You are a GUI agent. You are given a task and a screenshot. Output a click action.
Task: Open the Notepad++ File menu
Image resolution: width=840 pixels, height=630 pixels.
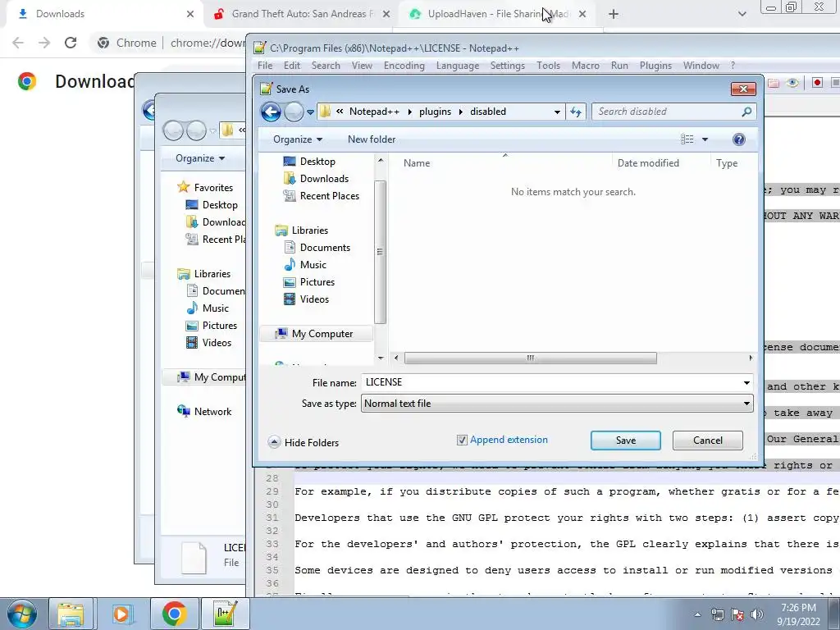(265, 66)
